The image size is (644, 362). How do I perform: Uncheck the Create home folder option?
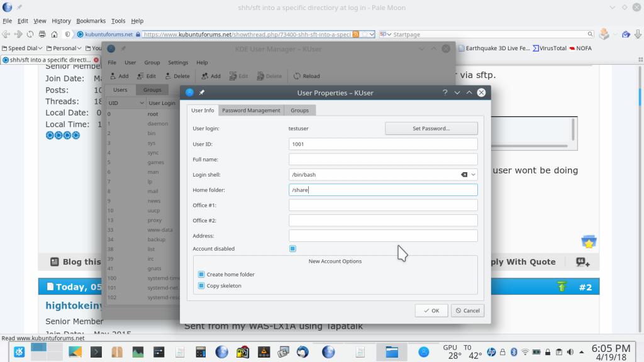(201, 275)
